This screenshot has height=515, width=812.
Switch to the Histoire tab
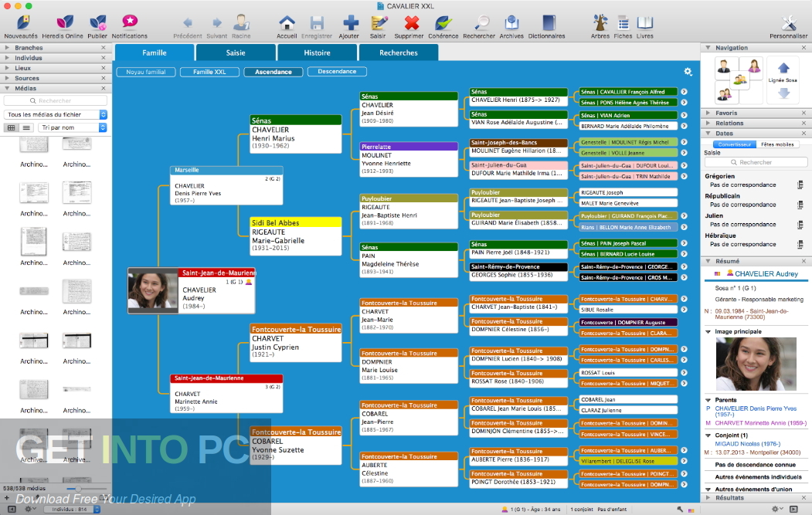[317, 53]
